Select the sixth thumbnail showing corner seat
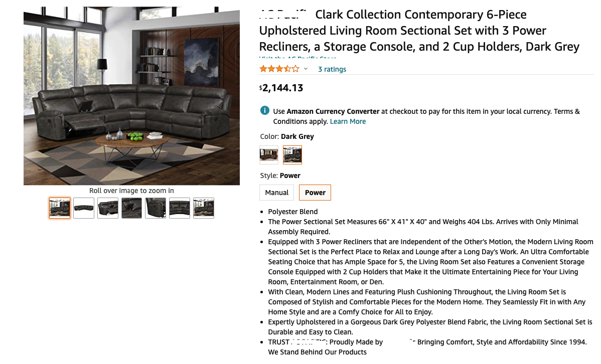601x364 pixels. coord(180,208)
